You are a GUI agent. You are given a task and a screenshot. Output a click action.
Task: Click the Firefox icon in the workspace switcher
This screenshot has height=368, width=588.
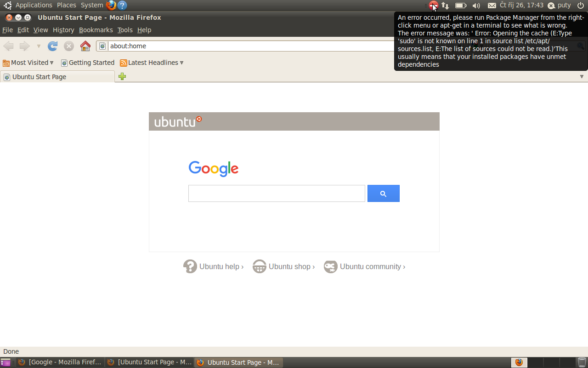point(519,362)
